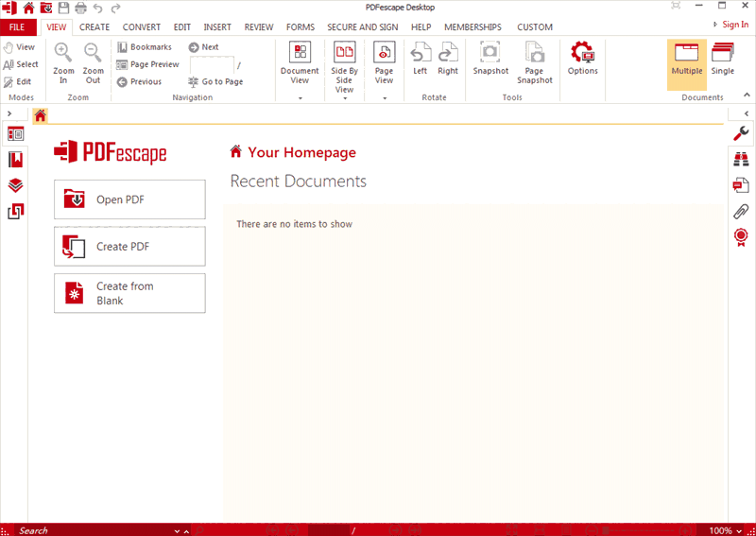
Task: Open the Layers panel in left sidebar
Action: 15,185
